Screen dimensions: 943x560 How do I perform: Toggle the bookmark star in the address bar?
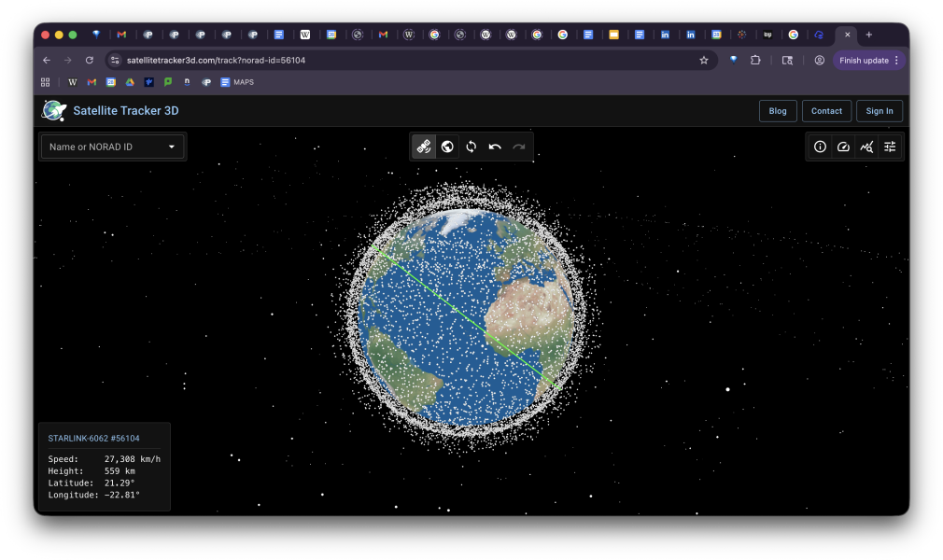704,59
